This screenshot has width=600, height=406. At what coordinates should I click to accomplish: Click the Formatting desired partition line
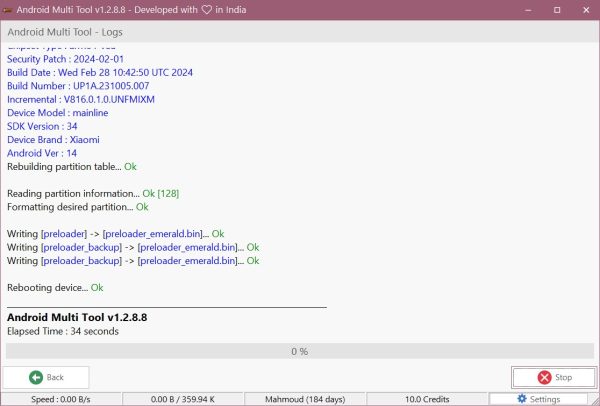pyautogui.click(x=78, y=207)
